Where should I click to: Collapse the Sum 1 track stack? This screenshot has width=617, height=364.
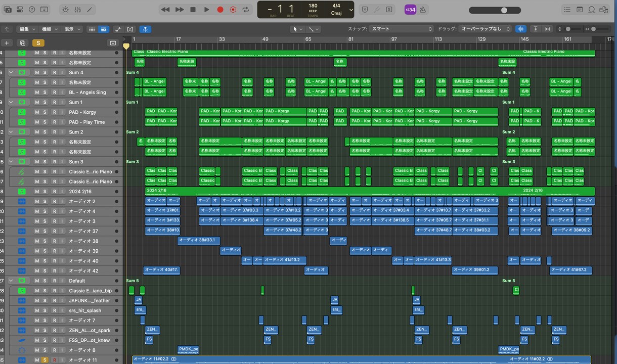pyautogui.click(x=11, y=102)
